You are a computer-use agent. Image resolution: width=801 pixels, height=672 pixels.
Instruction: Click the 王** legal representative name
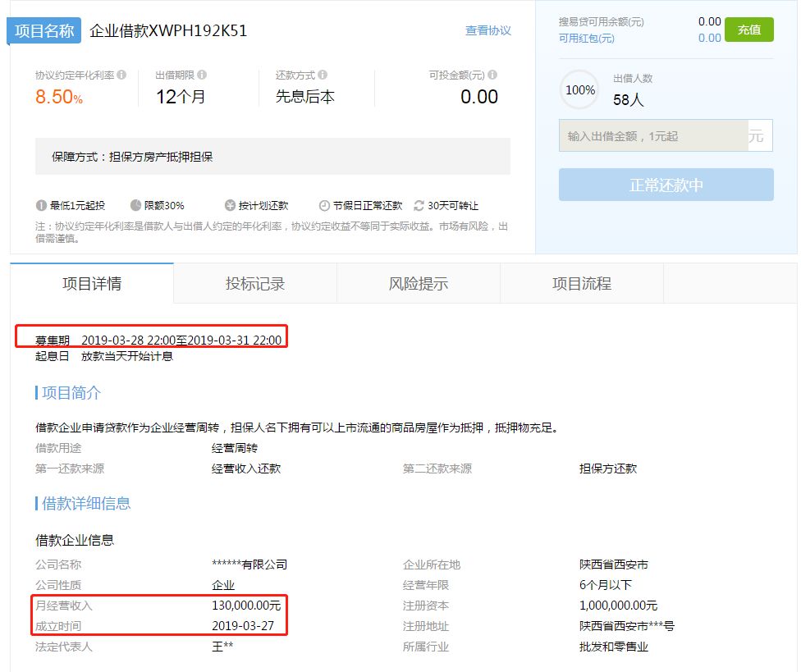click(x=222, y=647)
